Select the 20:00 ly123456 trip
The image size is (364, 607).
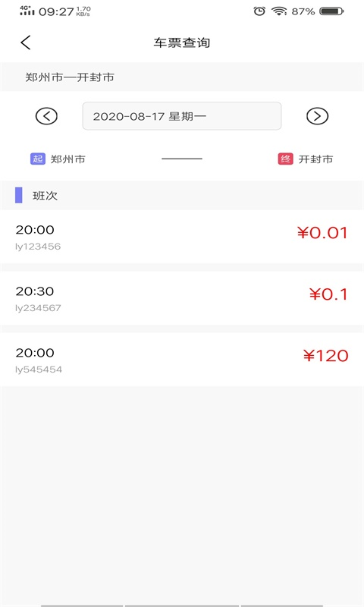(182, 237)
